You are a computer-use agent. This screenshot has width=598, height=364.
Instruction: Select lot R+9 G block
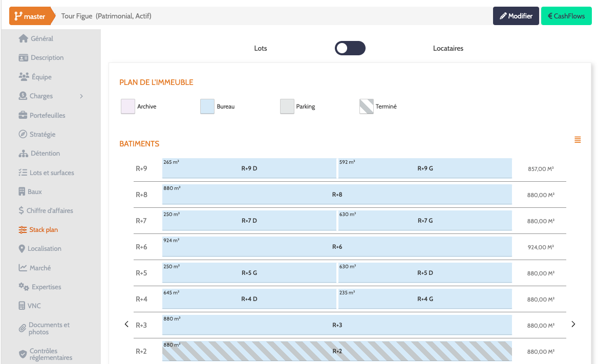pyautogui.click(x=425, y=168)
